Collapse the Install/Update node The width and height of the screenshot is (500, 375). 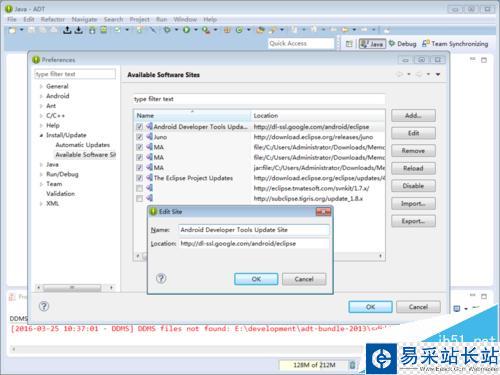pyautogui.click(x=41, y=135)
